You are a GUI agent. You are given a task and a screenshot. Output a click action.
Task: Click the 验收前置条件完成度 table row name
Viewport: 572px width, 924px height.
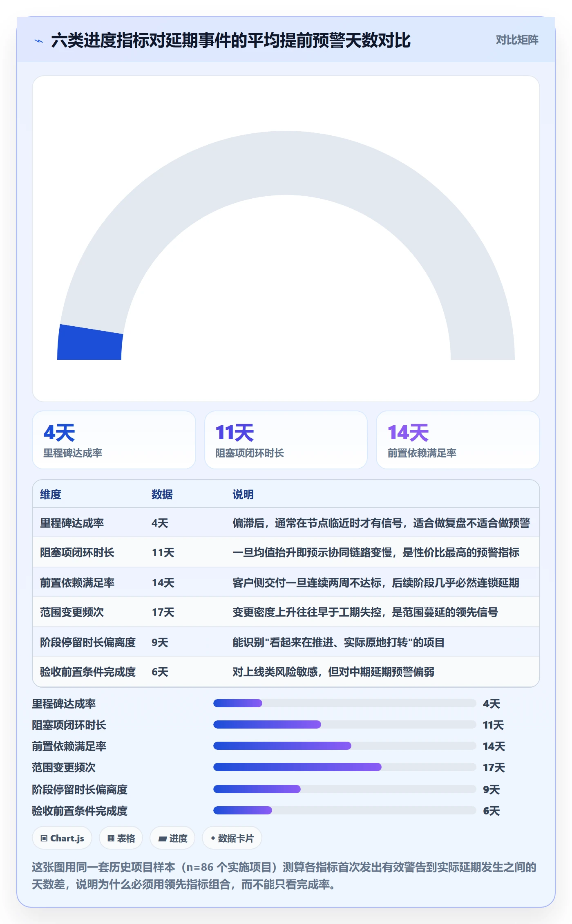pyautogui.click(x=88, y=672)
